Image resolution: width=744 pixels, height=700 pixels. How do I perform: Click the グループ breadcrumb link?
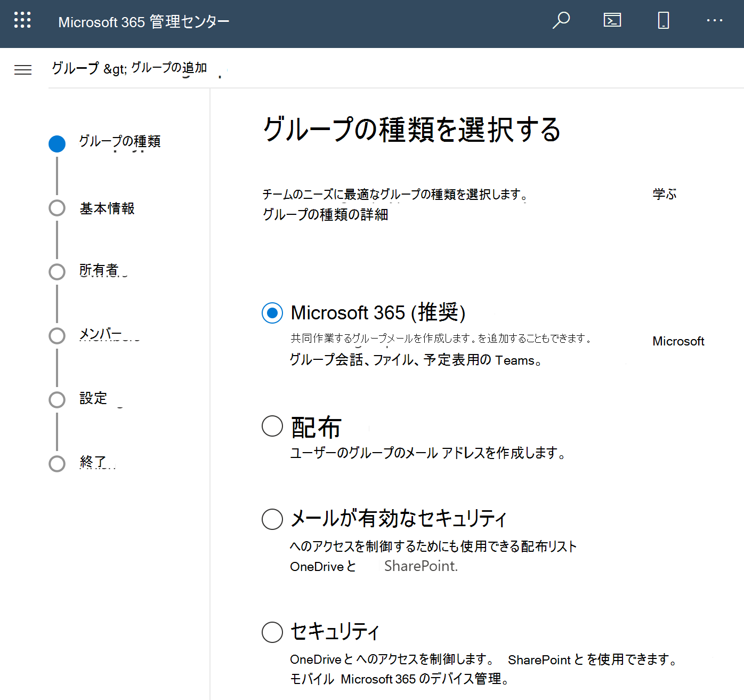click(75, 68)
